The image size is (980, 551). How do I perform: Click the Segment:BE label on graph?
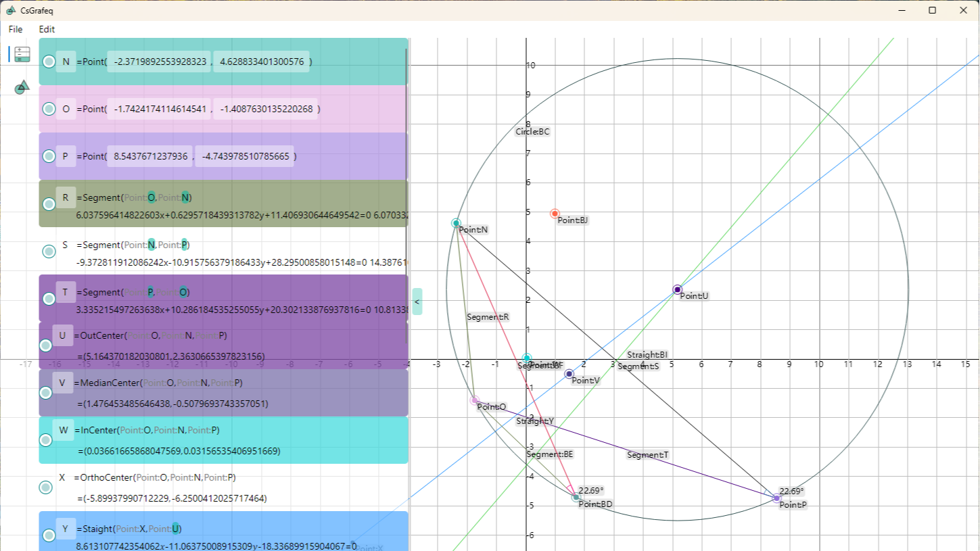pyautogui.click(x=550, y=454)
